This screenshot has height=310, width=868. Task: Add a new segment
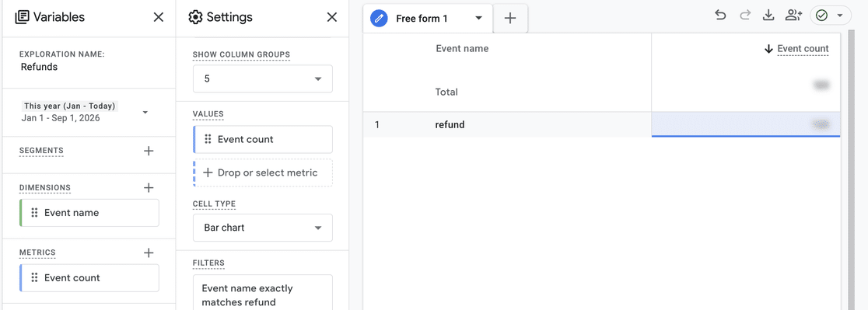(149, 151)
